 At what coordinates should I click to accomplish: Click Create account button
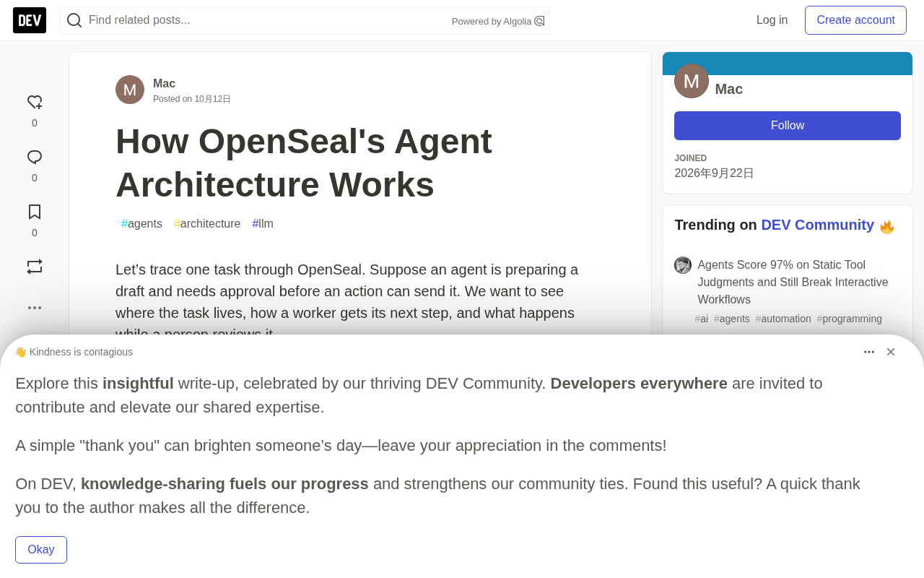pyautogui.click(x=856, y=20)
